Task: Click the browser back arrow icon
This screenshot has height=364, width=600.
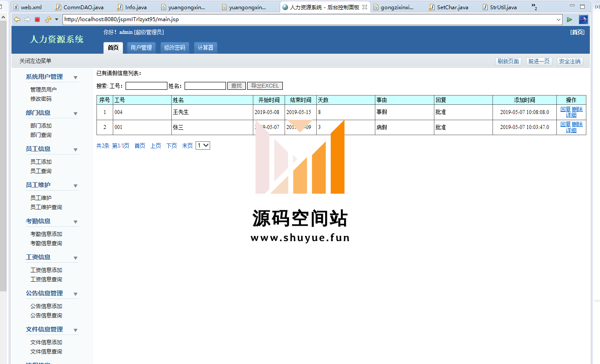Action: coord(17,19)
